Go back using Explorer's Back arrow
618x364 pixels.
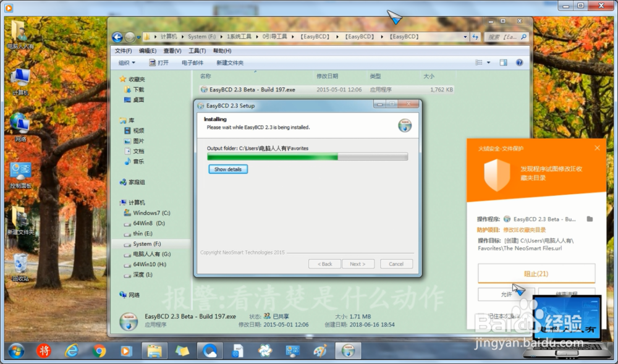point(117,37)
